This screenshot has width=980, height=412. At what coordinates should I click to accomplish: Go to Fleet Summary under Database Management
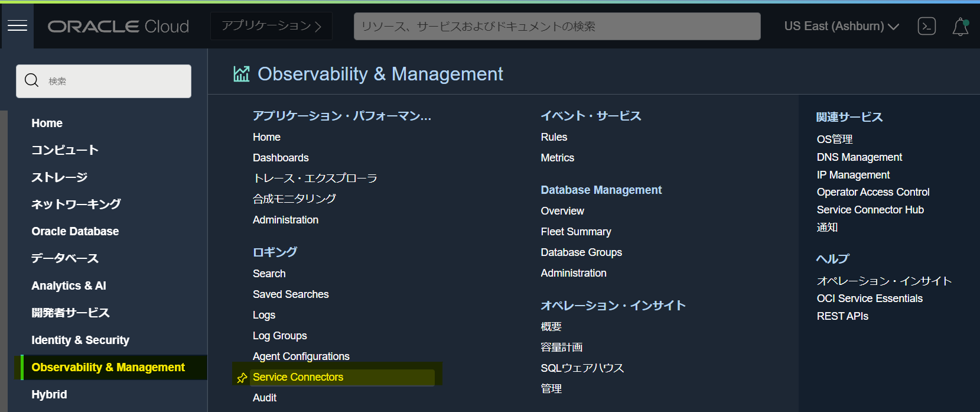click(x=575, y=232)
